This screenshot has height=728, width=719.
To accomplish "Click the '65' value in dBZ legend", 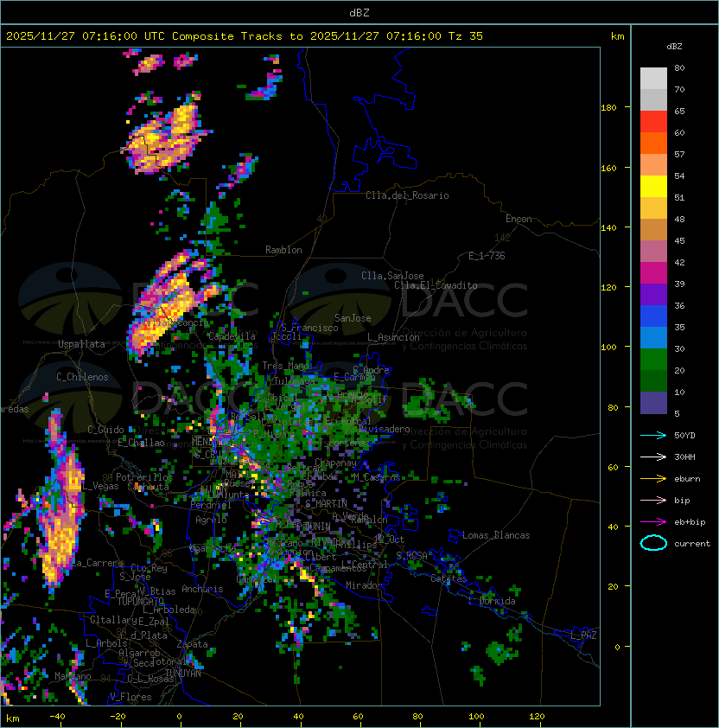I will [x=679, y=111].
